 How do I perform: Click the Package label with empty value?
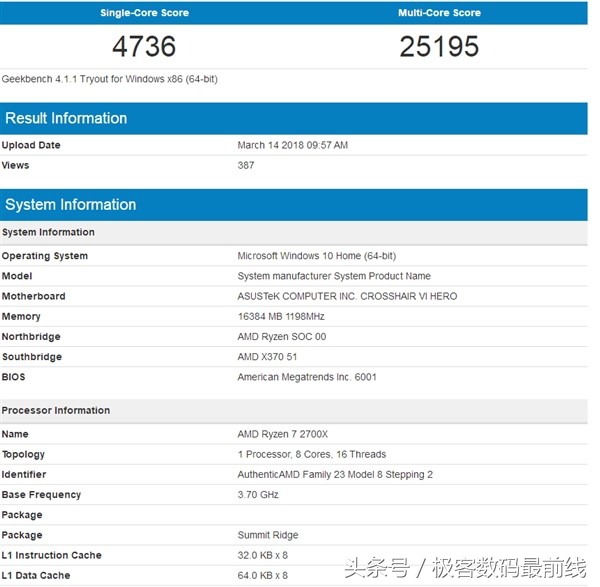(x=22, y=515)
